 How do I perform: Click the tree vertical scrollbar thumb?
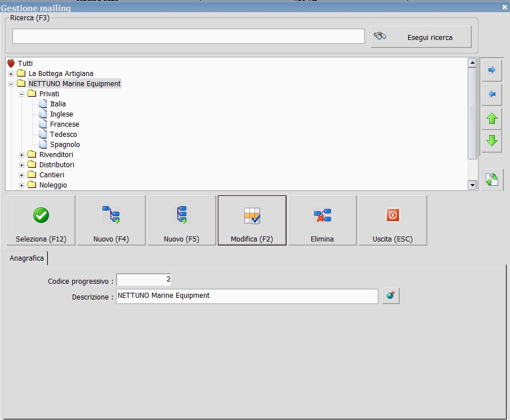click(472, 113)
